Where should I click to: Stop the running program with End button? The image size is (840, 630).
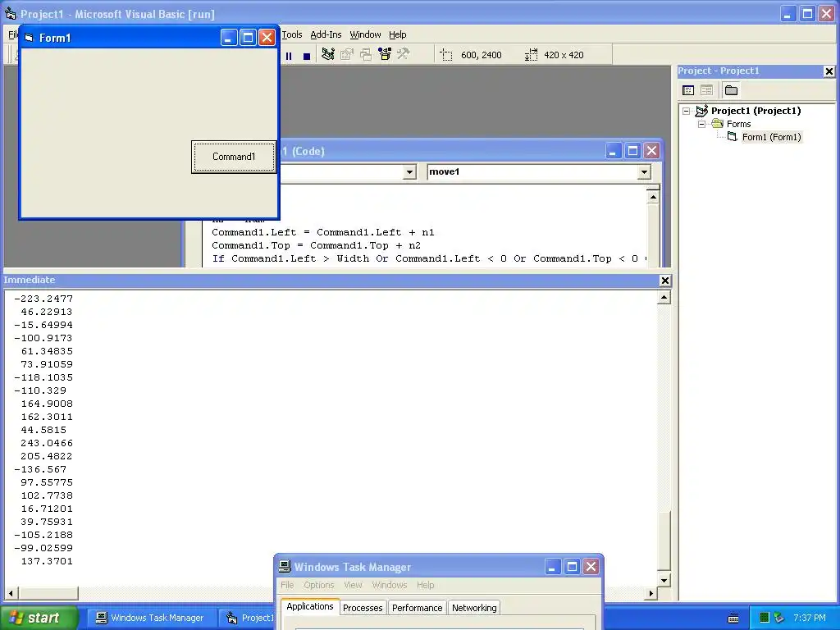307,56
